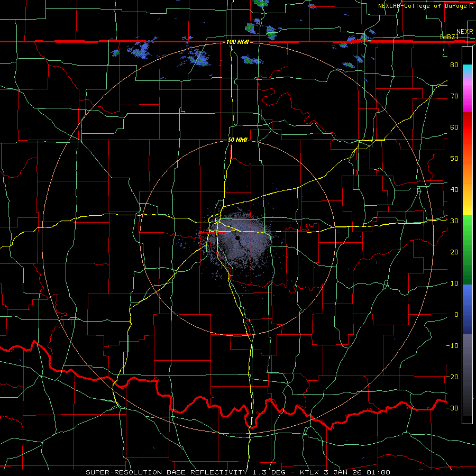The width and height of the screenshot is (476, 476).
Task: Select the -10 value on dBZ scale
Action: [x=452, y=345]
